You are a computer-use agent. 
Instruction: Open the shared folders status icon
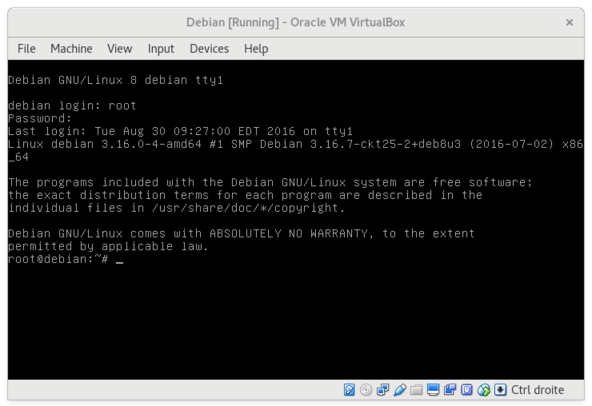pyautogui.click(x=416, y=389)
